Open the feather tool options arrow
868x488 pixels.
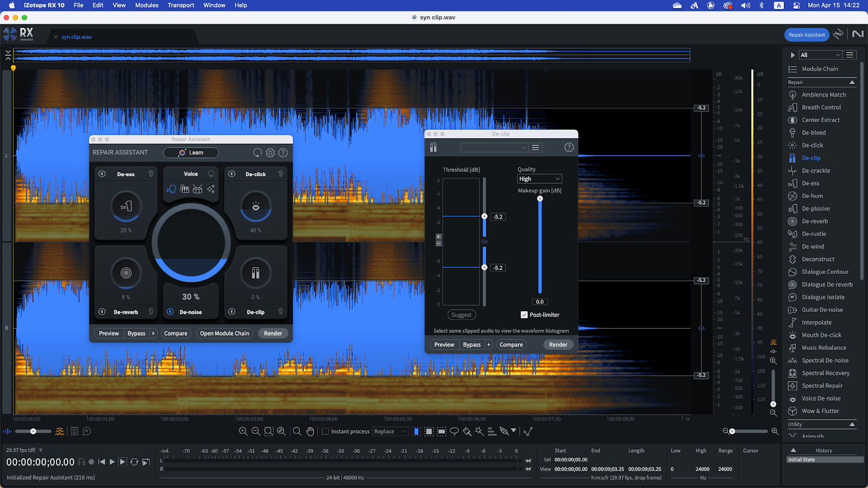click(513, 431)
